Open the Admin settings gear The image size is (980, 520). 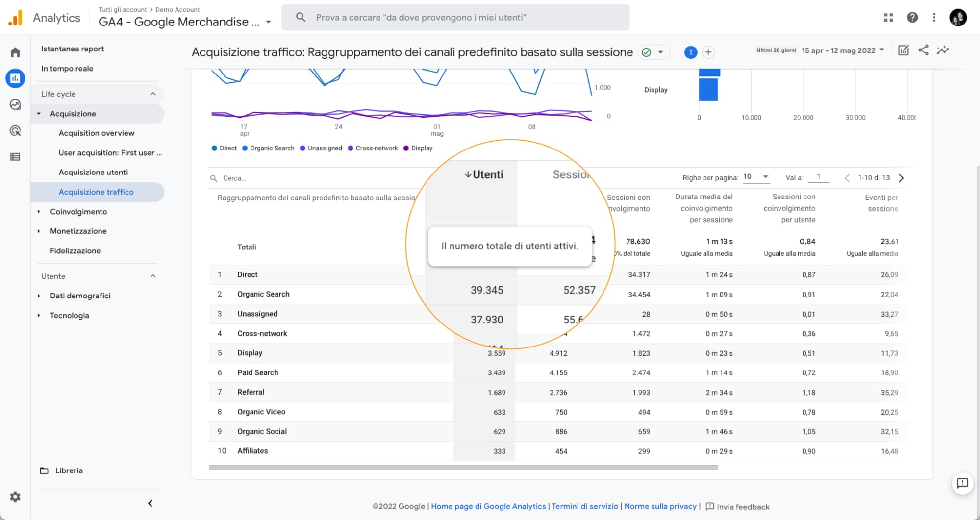click(15, 497)
